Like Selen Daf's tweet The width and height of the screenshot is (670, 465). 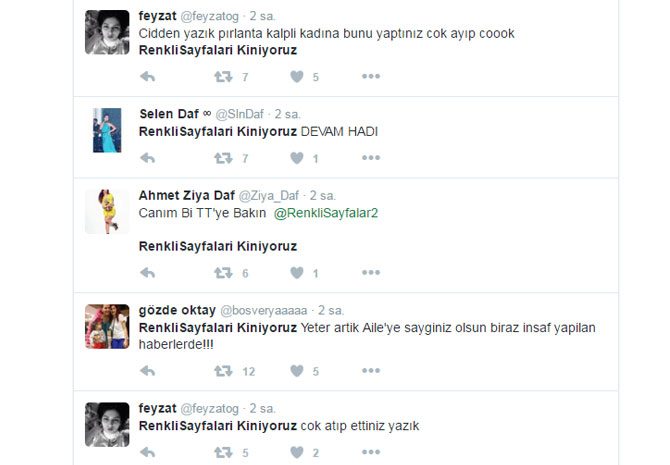297,158
